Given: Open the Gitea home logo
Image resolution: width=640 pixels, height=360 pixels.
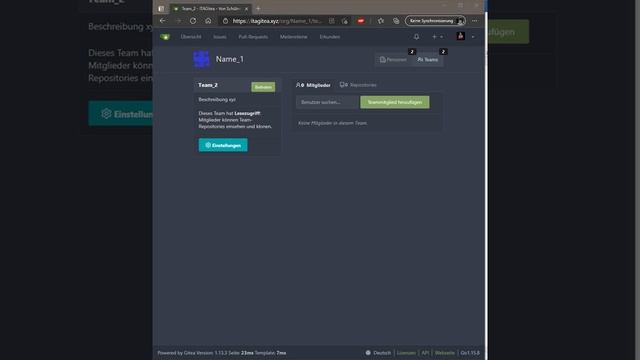Looking at the screenshot, I should pyautogui.click(x=165, y=37).
